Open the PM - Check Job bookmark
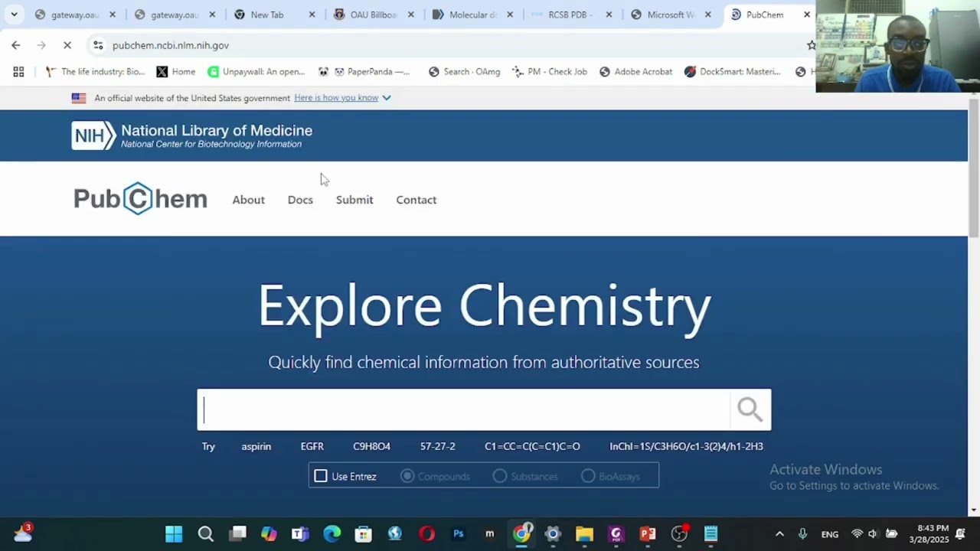 click(x=550, y=71)
